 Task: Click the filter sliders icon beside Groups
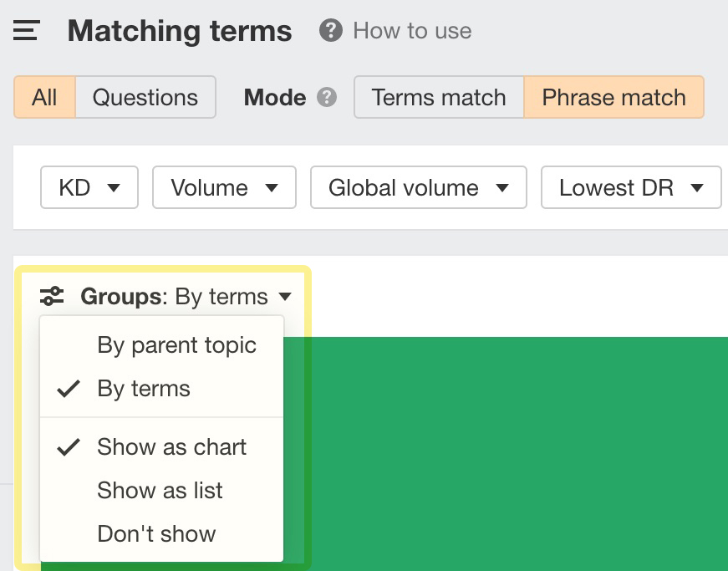point(52,296)
